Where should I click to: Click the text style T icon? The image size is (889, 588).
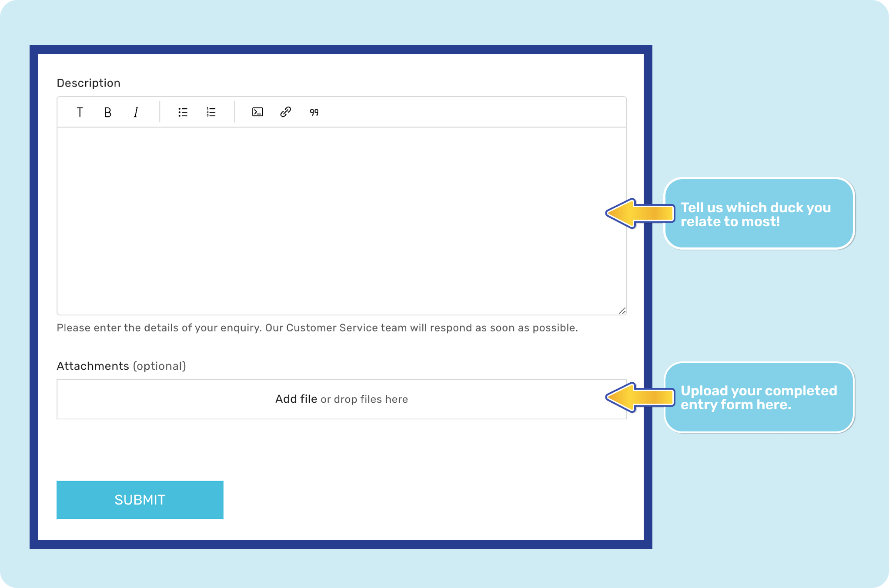tap(80, 113)
